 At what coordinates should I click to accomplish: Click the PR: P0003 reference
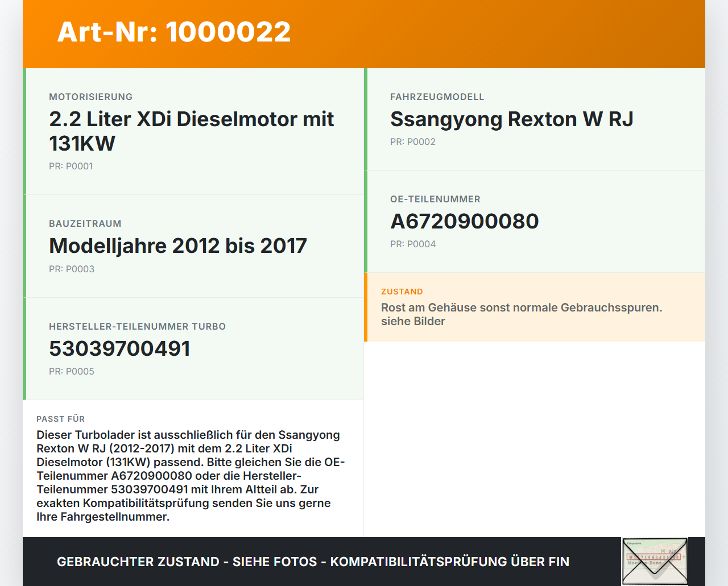click(x=72, y=269)
